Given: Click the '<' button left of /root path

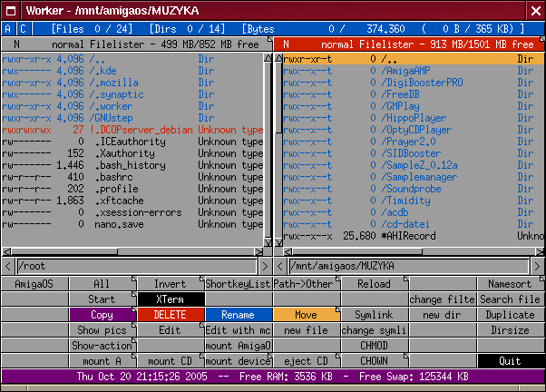Looking at the screenshot, I should [8, 266].
